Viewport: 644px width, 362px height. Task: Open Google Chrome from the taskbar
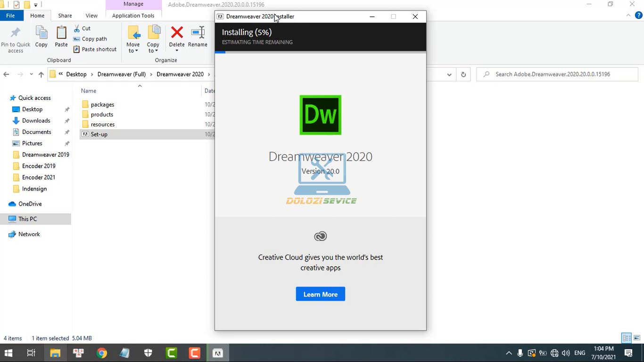[100, 352]
